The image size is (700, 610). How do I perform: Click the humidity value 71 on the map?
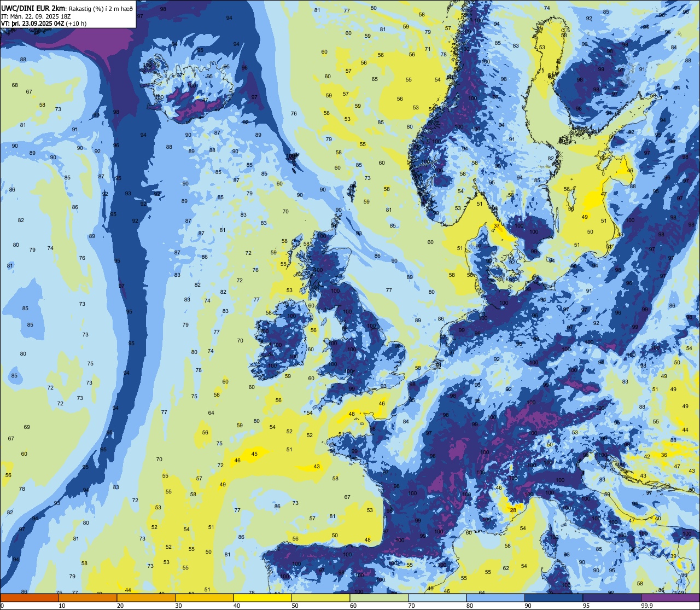[x=428, y=49]
